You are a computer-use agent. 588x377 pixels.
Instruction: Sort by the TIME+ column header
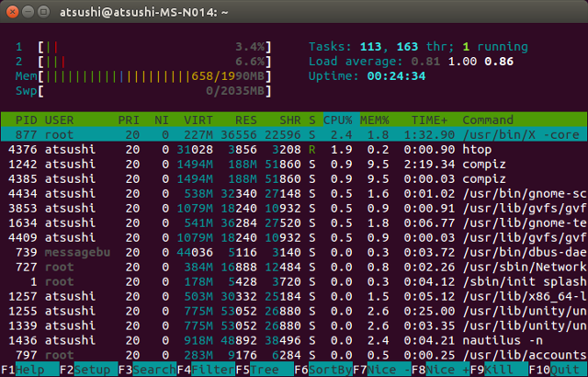427,120
